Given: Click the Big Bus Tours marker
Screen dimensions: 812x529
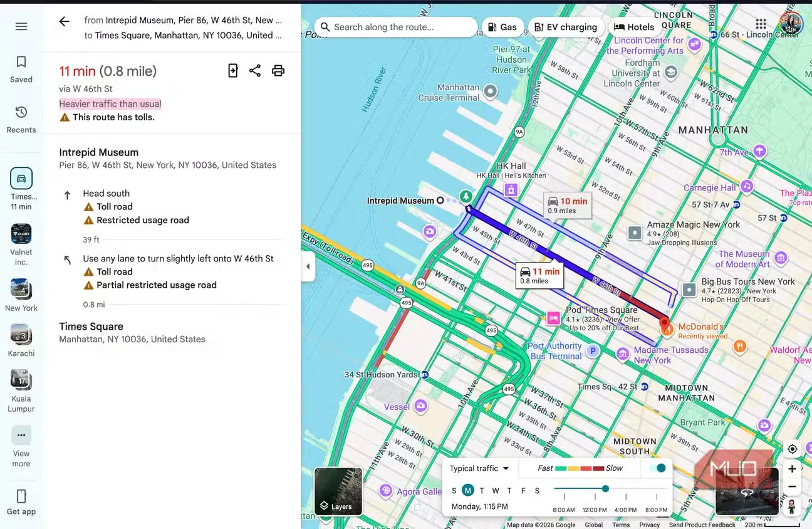Looking at the screenshot, I should click(x=689, y=290).
